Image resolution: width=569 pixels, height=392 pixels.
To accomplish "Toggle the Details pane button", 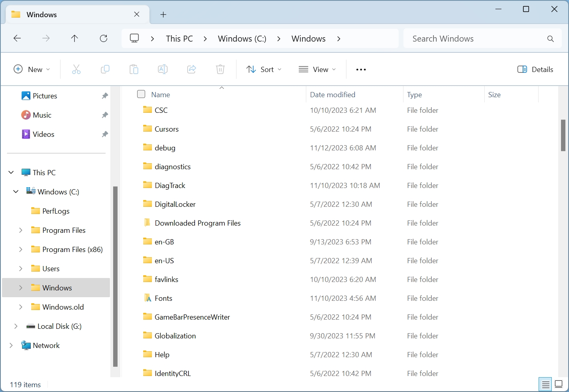I will pyautogui.click(x=535, y=70).
